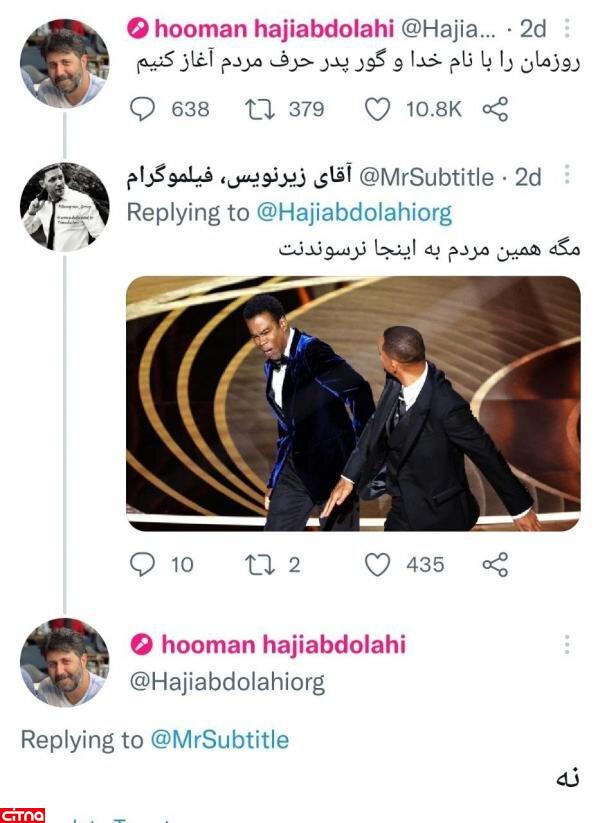Open the awards stage photo in reply

pos(352,403)
